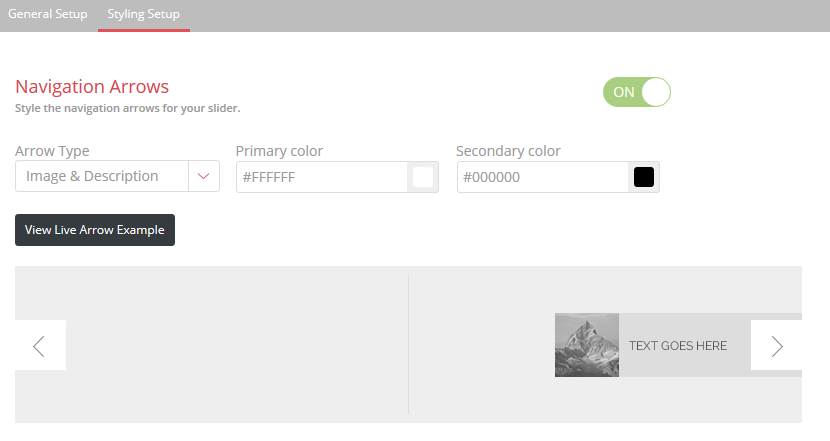Click the left previous arrow in the preview
This screenshot has height=441, width=830.
click(x=40, y=345)
